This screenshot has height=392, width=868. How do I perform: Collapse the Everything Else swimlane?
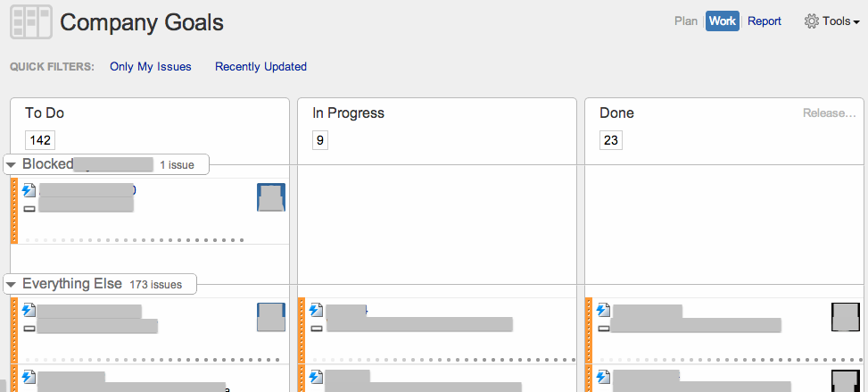point(12,284)
